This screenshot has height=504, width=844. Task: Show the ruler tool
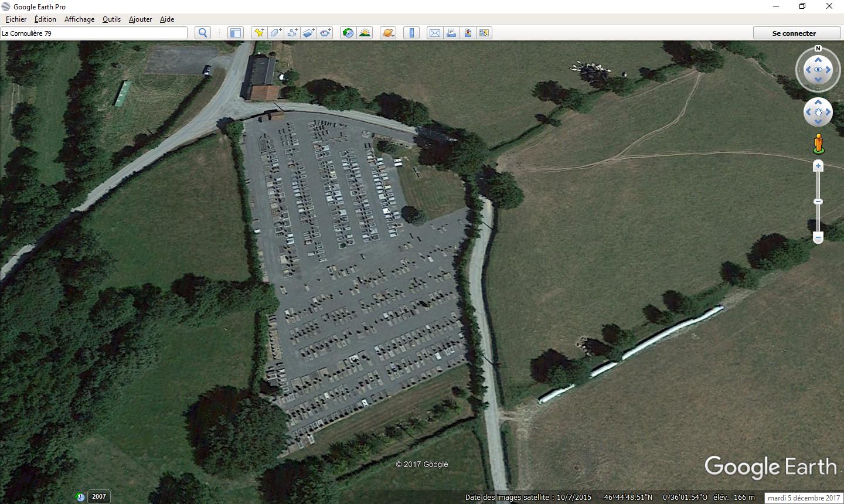(x=411, y=33)
